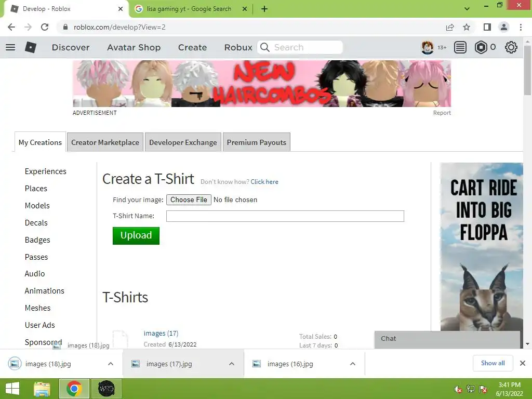
Task: Open a new browser tab
Action: 264,9
